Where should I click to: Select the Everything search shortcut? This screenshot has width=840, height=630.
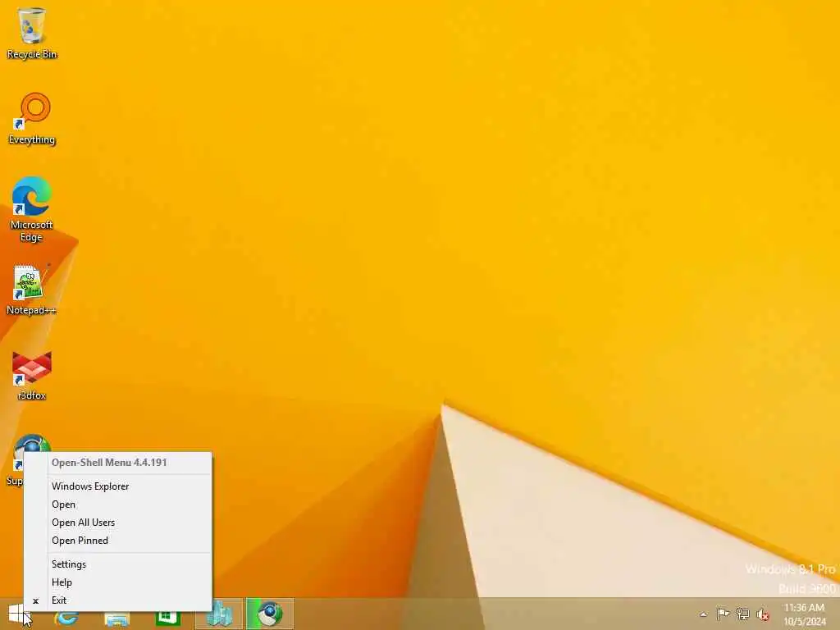pyautogui.click(x=32, y=119)
